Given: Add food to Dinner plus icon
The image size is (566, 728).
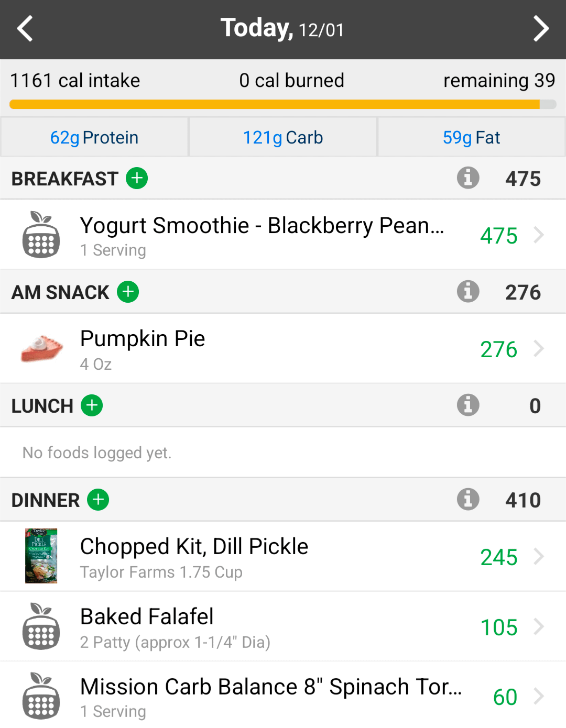Looking at the screenshot, I should click(x=98, y=500).
